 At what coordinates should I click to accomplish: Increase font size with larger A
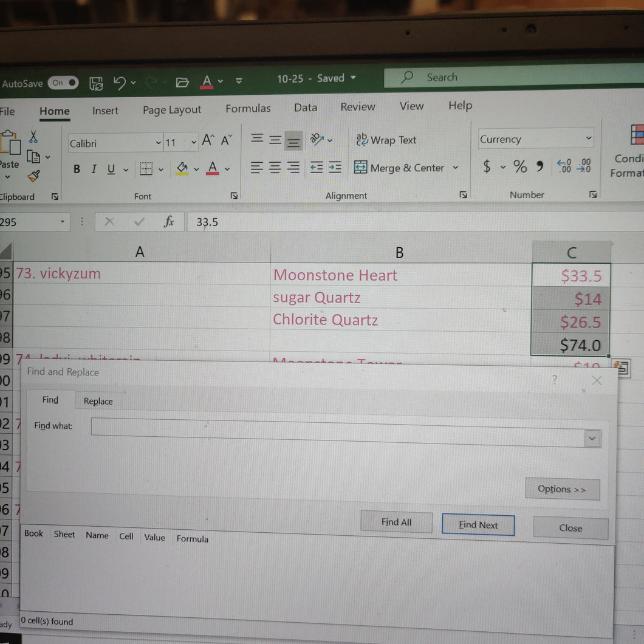(208, 140)
